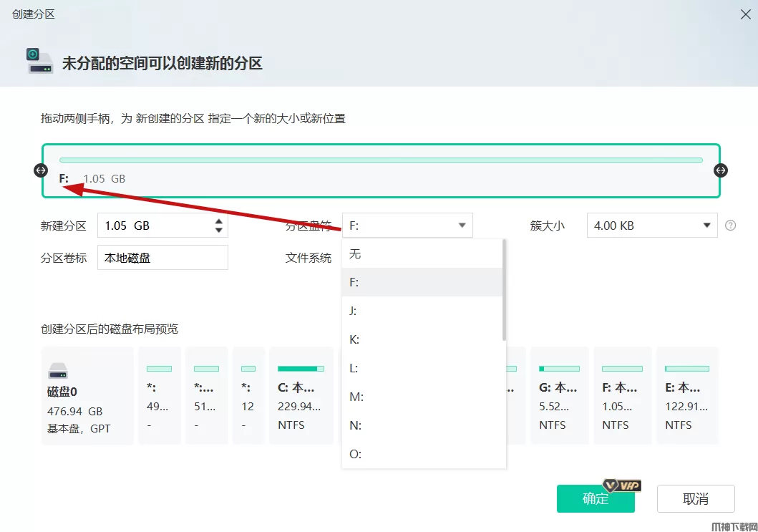The image size is (758, 532).
Task: Click the partition label text field
Action: (162, 258)
